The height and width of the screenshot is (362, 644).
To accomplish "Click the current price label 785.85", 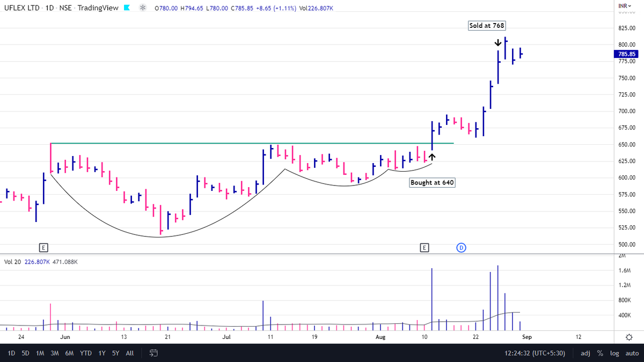I will click(x=625, y=54).
